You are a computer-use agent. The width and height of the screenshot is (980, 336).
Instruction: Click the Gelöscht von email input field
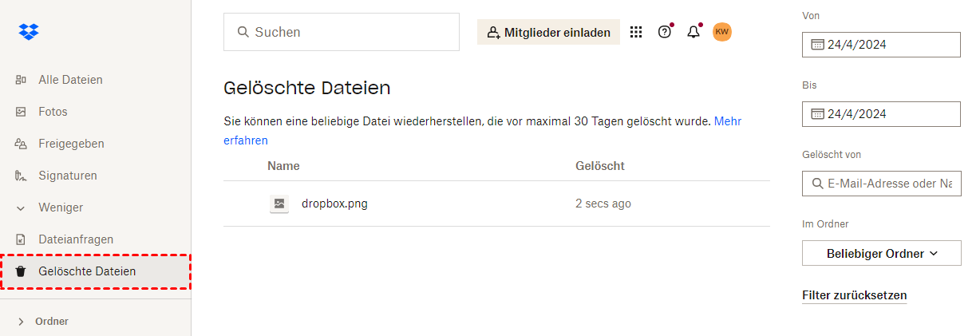coord(888,184)
